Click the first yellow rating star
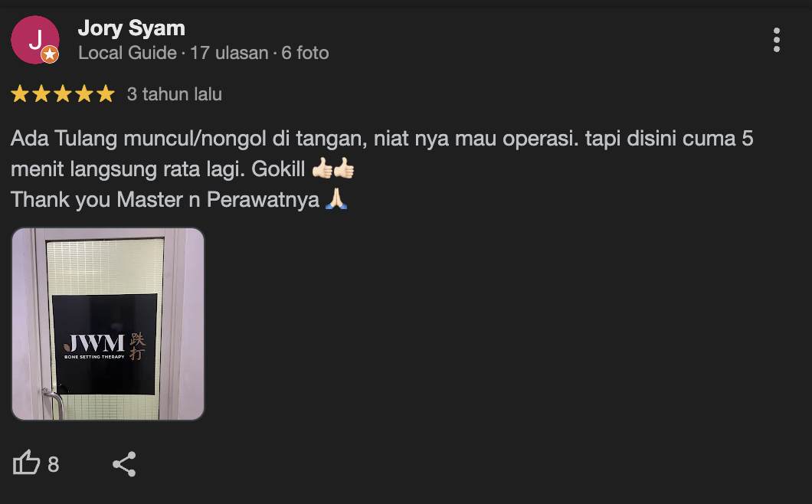The height and width of the screenshot is (504, 812). [x=20, y=93]
